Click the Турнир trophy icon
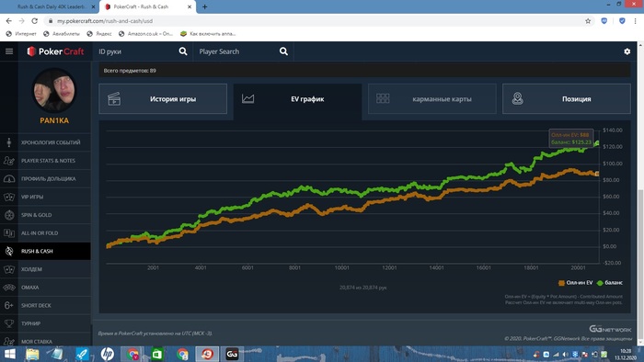The width and height of the screenshot is (644, 362). [9, 323]
